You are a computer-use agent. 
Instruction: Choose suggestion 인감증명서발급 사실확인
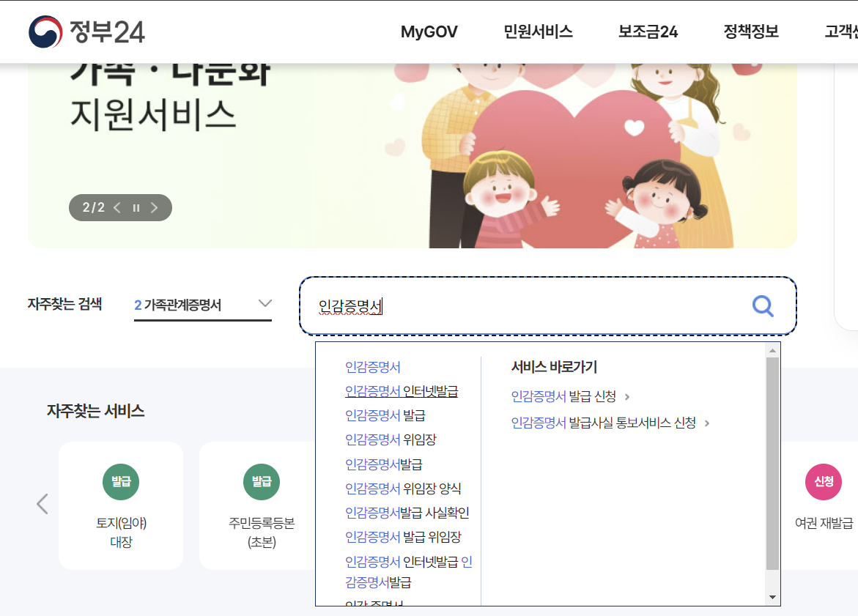pos(407,513)
